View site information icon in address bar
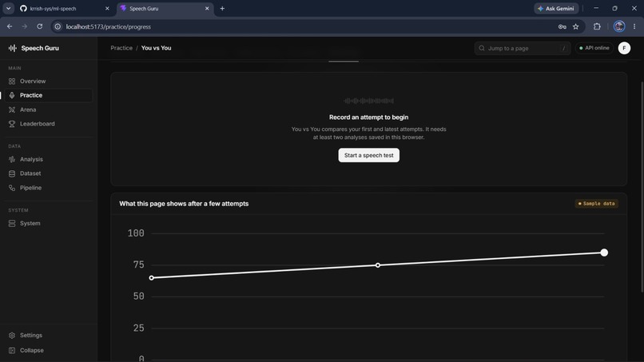Viewport: 644px width, 362px height. 58,26
